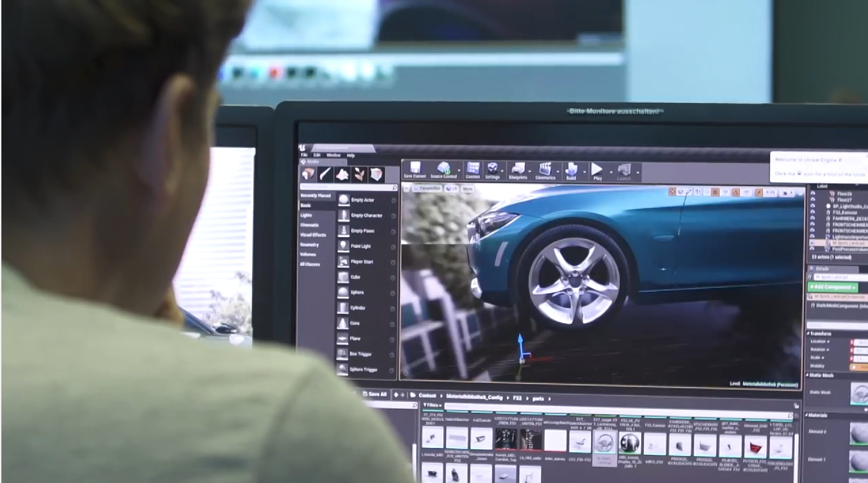This screenshot has height=483, width=868.
Task: Select the Foliage mode icon
Action: pyautogui.click(x=359, y=174)
